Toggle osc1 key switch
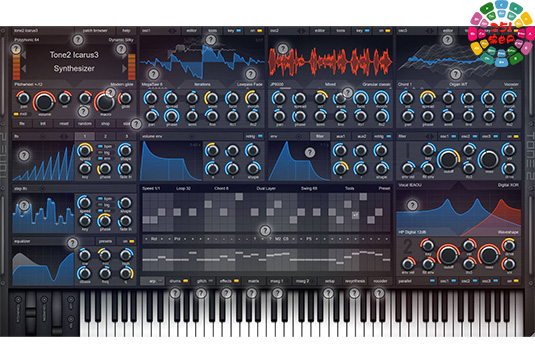535x363 pixels. 238,31
